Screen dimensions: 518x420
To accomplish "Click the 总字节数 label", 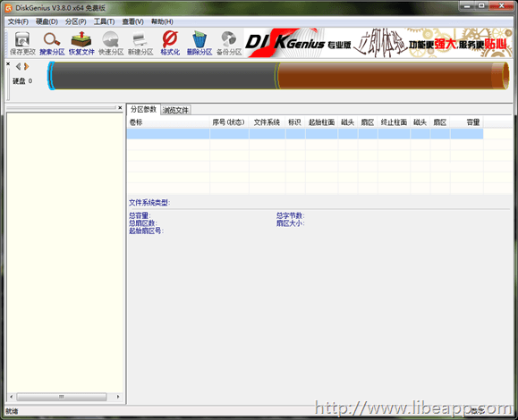I will click(x=291, y=215).
